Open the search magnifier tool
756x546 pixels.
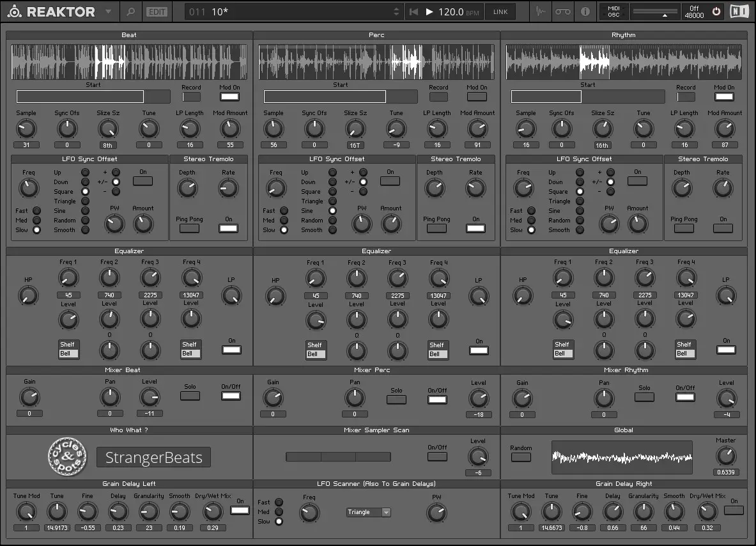tap(130, 12)
